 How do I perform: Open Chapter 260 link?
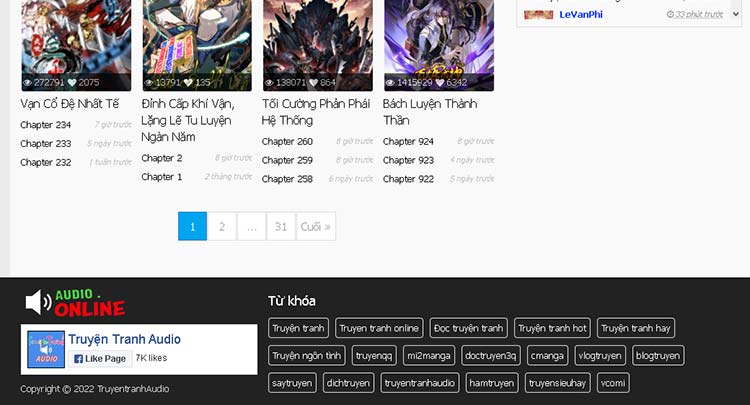pyautogui.click(x=287, y=142)
